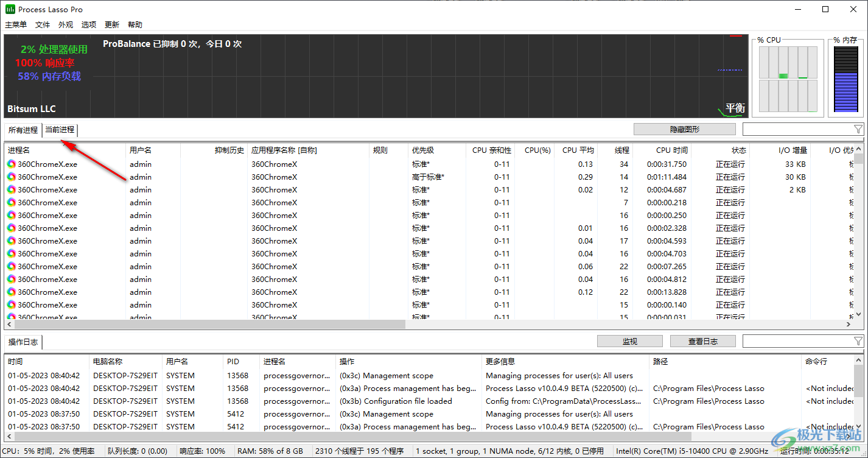Click the log cell starting Config from: C:\ProgramData
The image size is (868, 458).
coord(564,401)
